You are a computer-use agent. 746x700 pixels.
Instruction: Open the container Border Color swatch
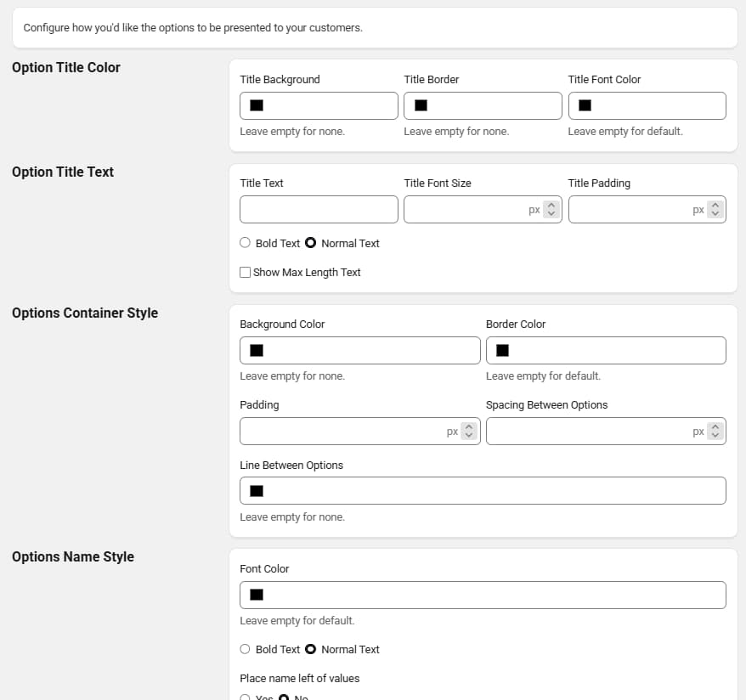point(502,351)
